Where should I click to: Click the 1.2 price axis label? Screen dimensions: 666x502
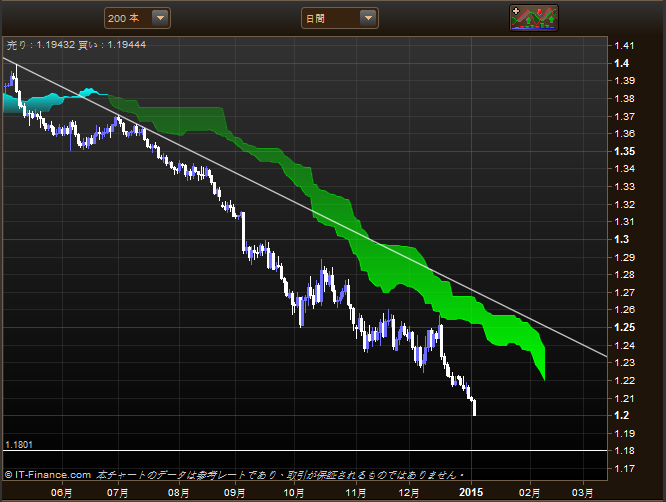click(x=621, y=415)
